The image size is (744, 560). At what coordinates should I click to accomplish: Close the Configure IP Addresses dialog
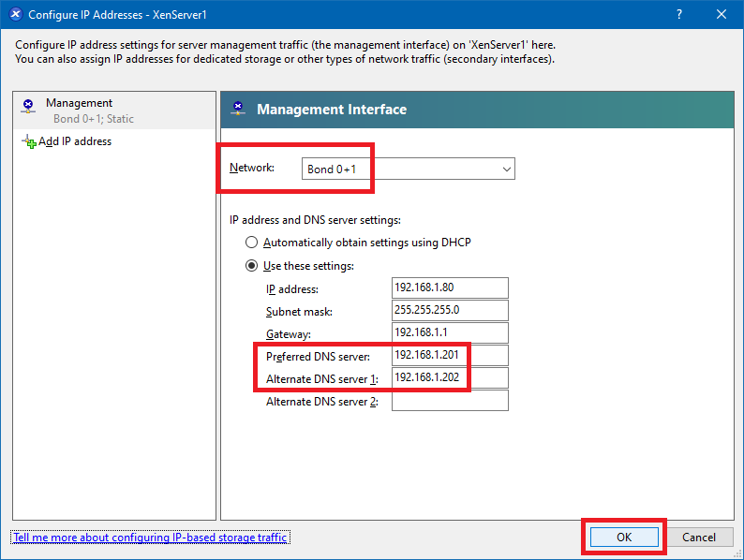(722, 15)
